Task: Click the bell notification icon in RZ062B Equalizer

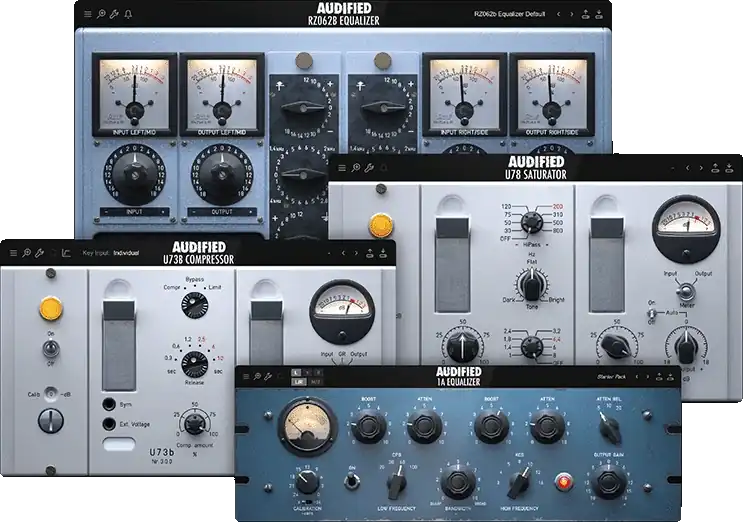Action: pos(128,14)
